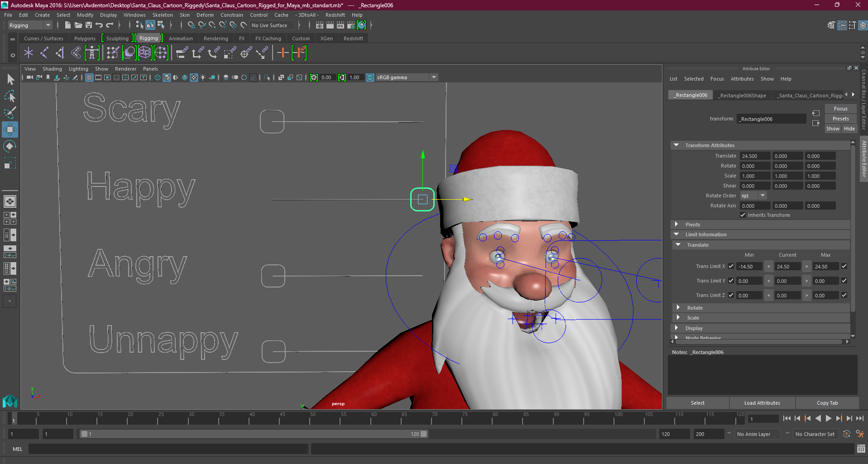Open a scene with the folder icon
This screenshot has width=868, height=464.
coord(78,25)
